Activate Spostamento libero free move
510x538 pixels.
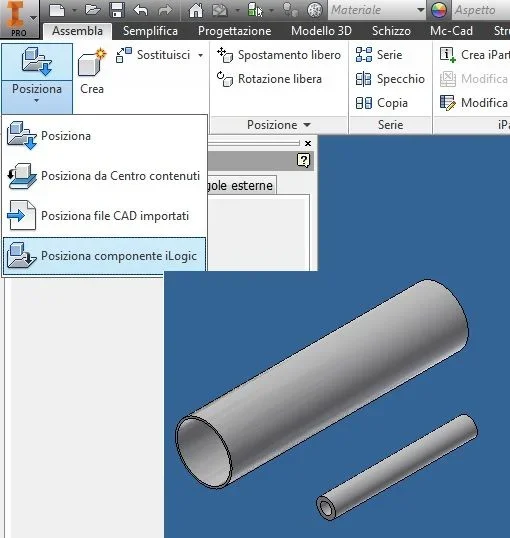click(279, 55)
